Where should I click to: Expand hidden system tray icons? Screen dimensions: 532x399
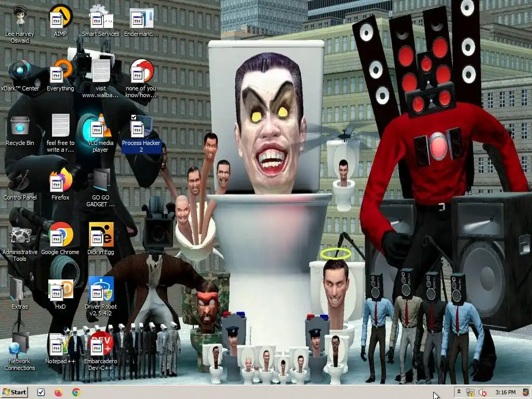click(x=459, y=392)
